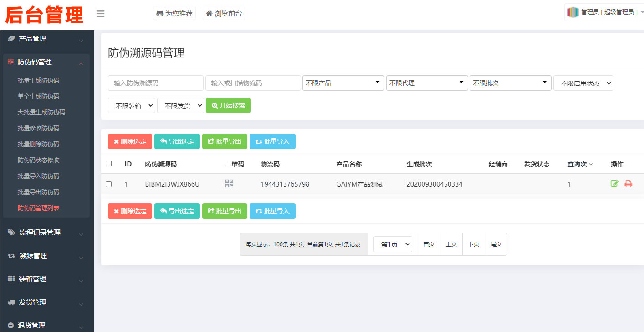Image resolution: width=644 pixels, height=332 pixels.
Task: Click the colorful administrator avatar icon
Action: [572, 12]
